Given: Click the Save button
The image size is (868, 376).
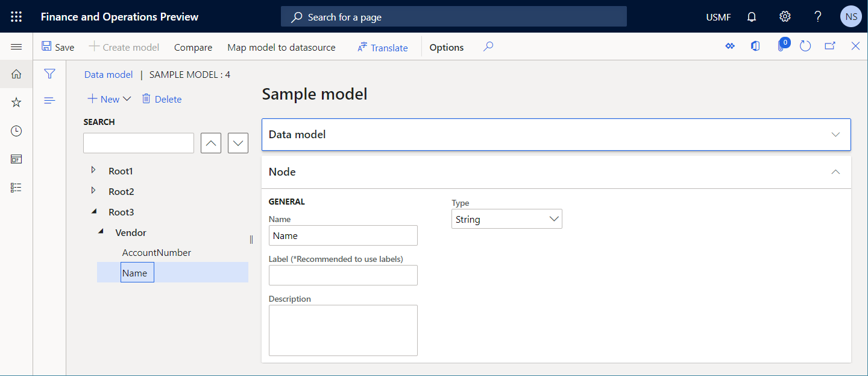Looking at the screenshot, I should coord(58,46).
